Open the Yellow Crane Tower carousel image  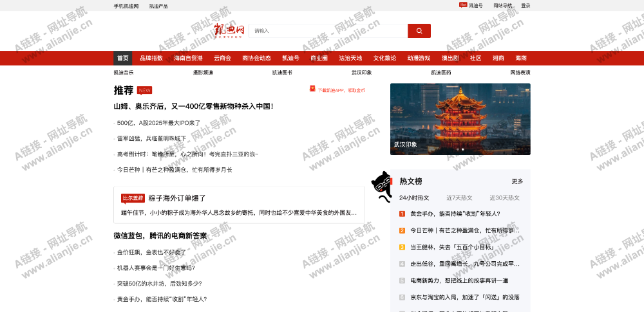point(460,119)
